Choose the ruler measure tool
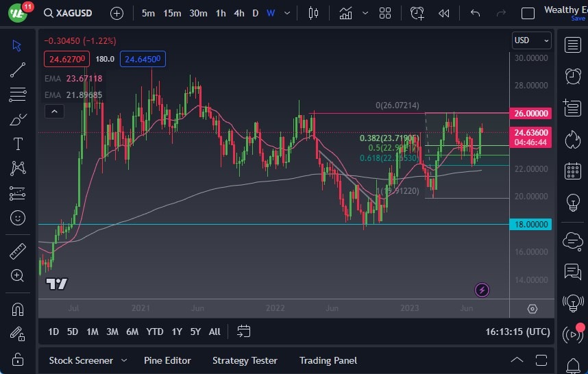 pyautogui.click(x=18, y=251)
